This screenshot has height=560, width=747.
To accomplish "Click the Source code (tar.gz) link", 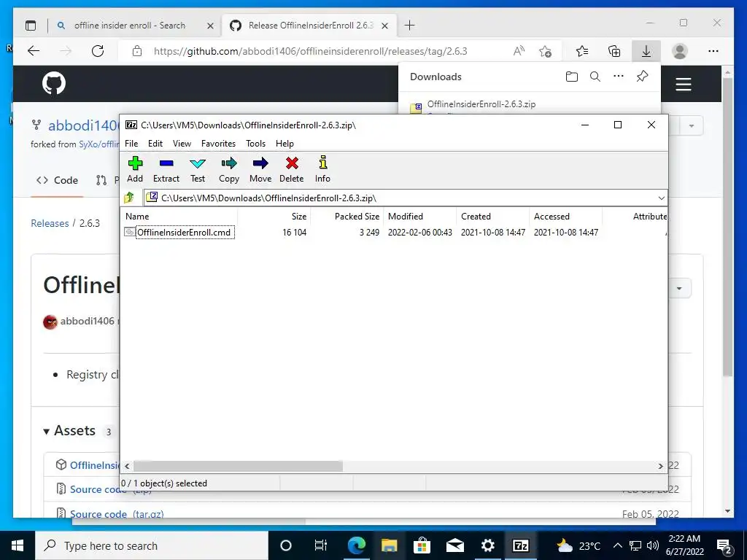I will click(117, 514).
